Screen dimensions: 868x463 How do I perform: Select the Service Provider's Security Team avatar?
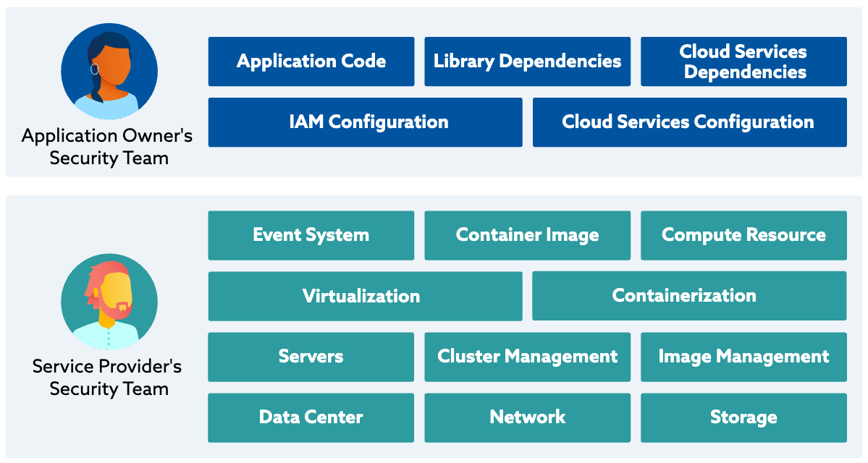coord(109,300)
